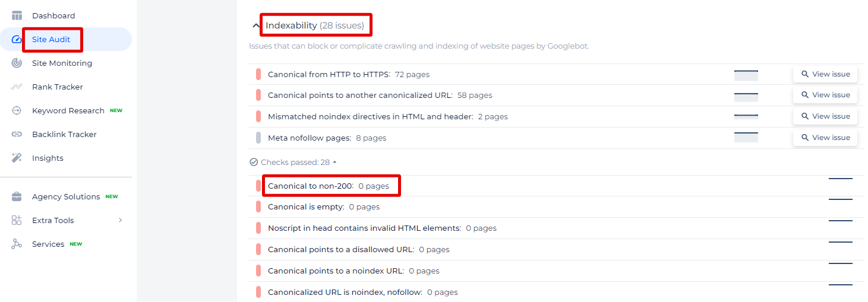This screenshot has width=868, height=302.
Task: Click the magnifier icon in Canonical from HTTP to HTTPS row
Action: click(x=805, y=74)
